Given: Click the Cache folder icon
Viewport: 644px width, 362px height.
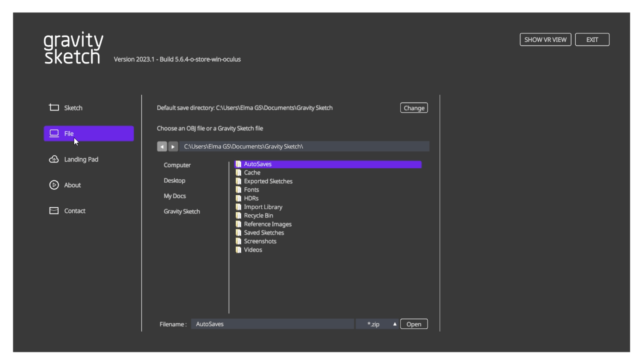Looking at the screenshot, I should (x=238, y=173).
